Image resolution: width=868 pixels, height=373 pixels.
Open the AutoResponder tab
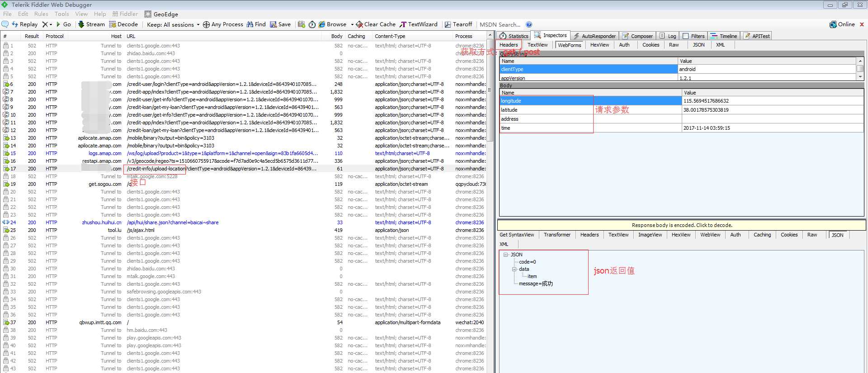coord(594,36)
